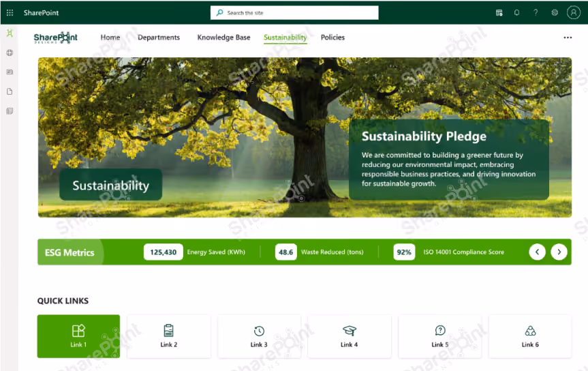The width and height of the screenshot is (588, 371).
Task: Open the Link 1 green tile
Action: (78, 336)
